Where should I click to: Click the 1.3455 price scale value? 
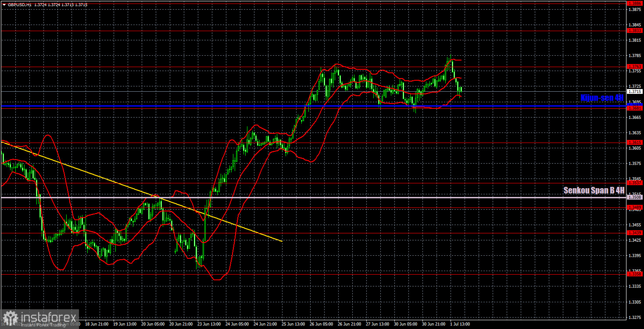pos(635,225)
